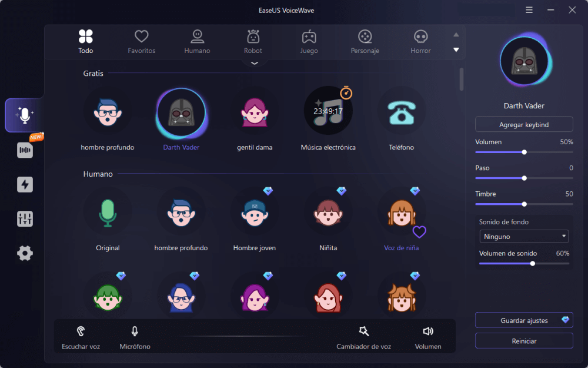Open the settings gear in sidebar

[25, 253]
